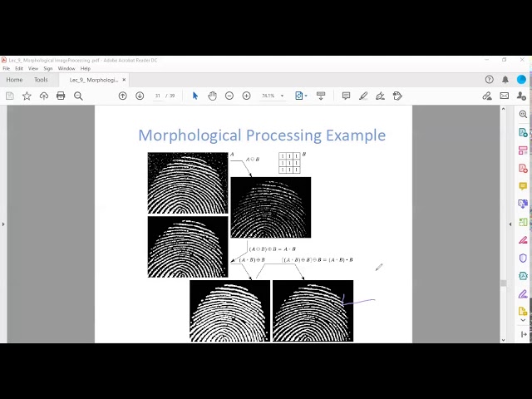The height and width of the screenshot is (399, 532).
Task: Open the Protect shield tool icon
Action: (523, 258)
